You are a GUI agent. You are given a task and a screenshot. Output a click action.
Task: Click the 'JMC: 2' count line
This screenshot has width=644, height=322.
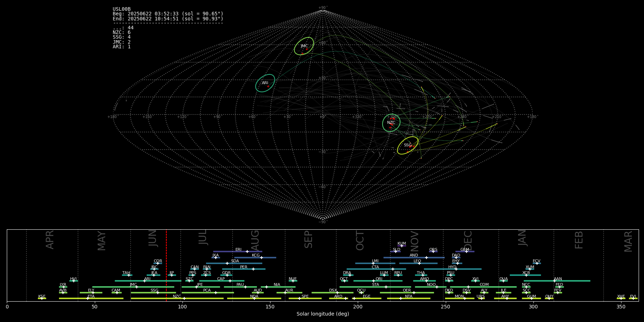click(x=122, y=42)
